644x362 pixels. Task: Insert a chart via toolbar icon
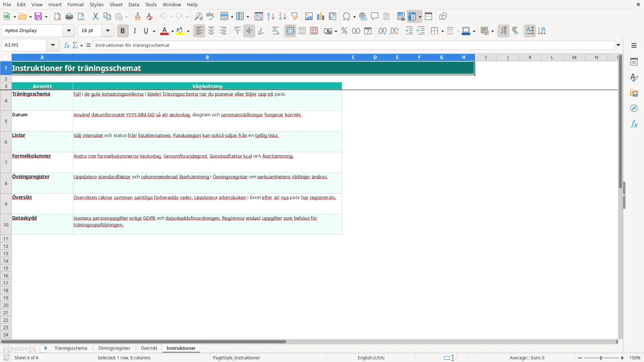tap(320, 17)
